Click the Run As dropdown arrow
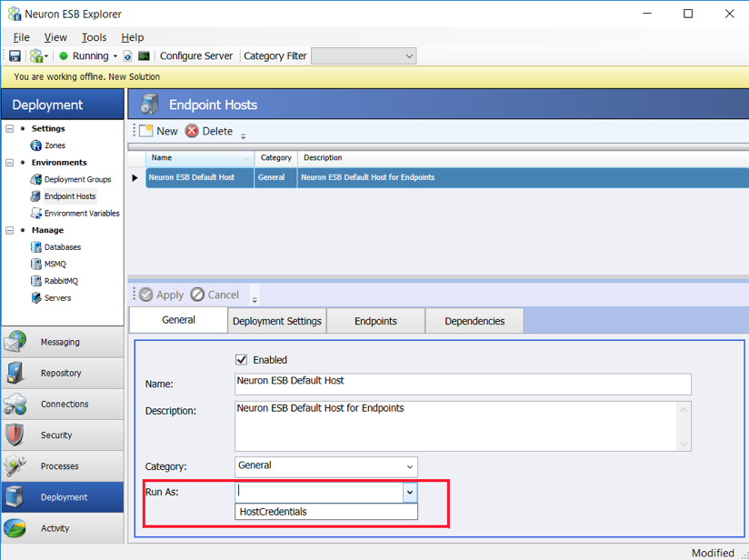749x560 pixels. (x=410, y=492)
